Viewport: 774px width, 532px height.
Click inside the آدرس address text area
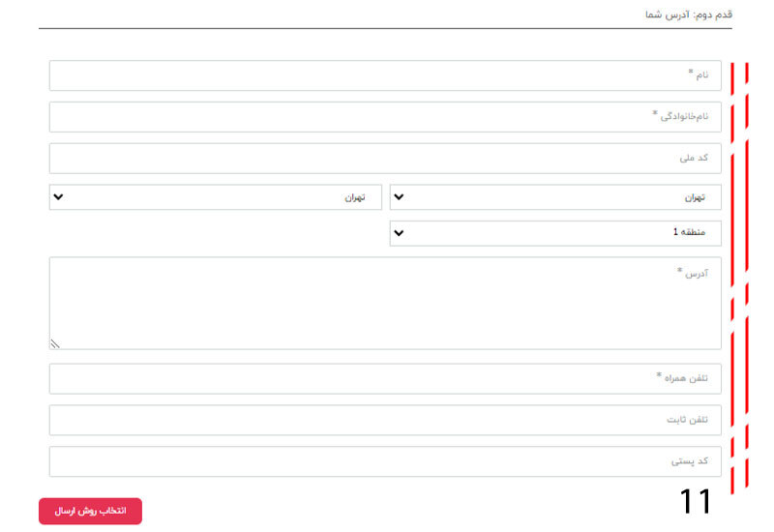pos(385,303)
